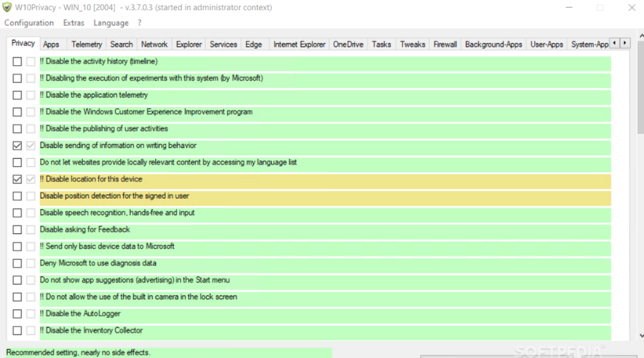Click 'Disable the Inventory Collector' text
The height and width of the screenshot is (358, 644).
[x=91, y=331]
